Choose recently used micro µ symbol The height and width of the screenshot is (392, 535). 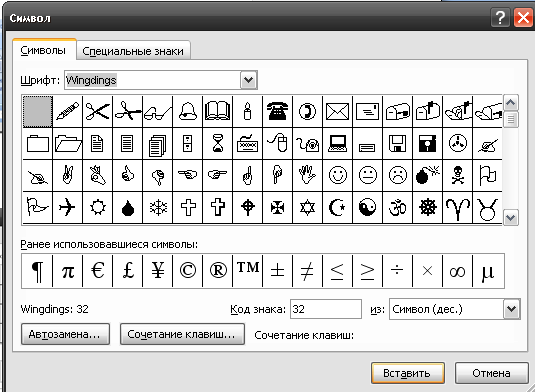tap(488, 271)
